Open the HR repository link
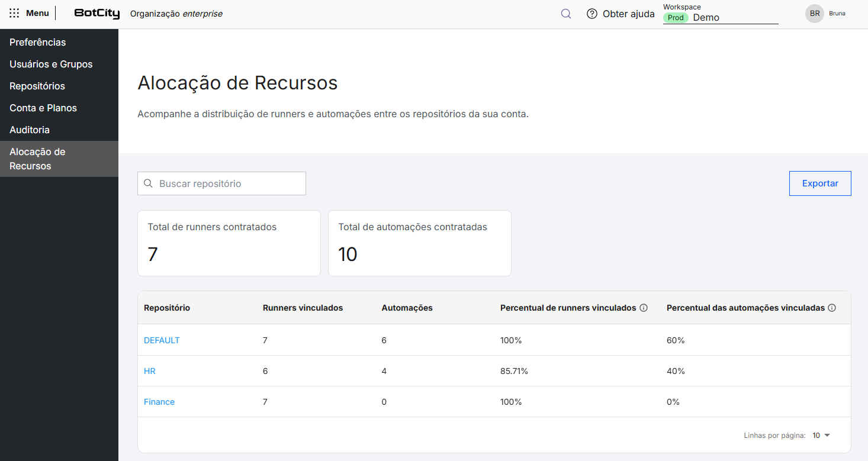 (x=150, y=371)
